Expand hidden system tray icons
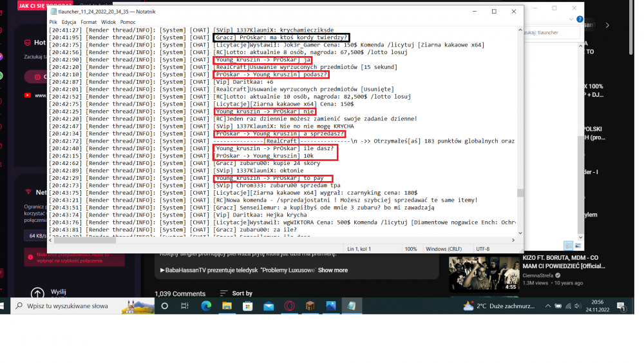This screenshot has width=644, height=363. pos(547,306)
